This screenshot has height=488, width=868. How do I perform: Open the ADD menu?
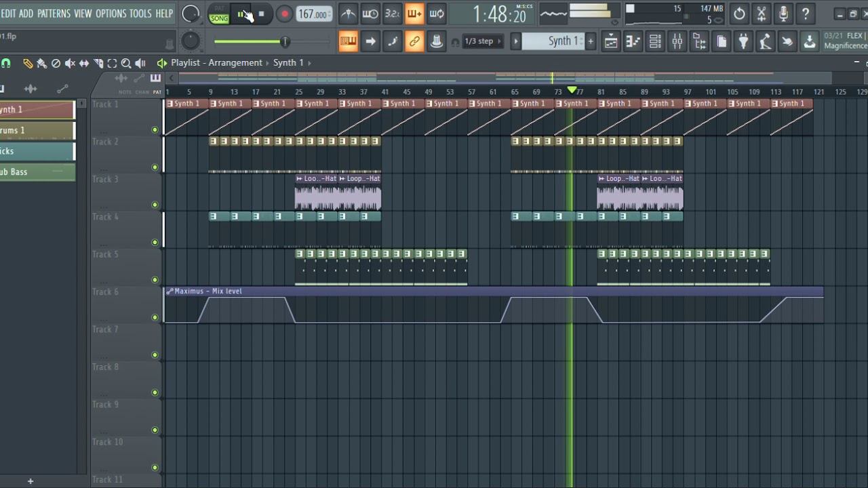point(26,14)
